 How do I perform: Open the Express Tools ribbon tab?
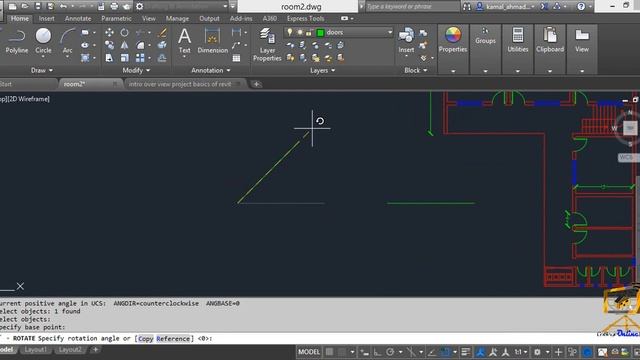coord(305,18)
